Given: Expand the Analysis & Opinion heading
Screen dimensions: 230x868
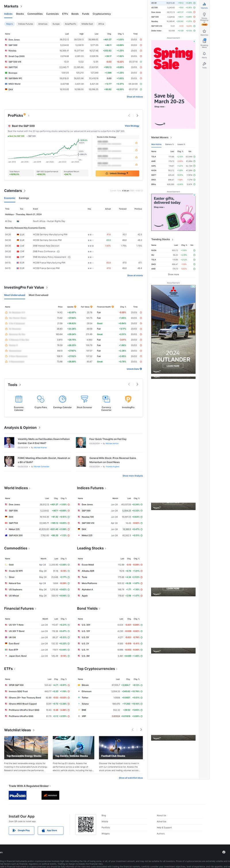Looking at the screenshot, I should (22, 428).
